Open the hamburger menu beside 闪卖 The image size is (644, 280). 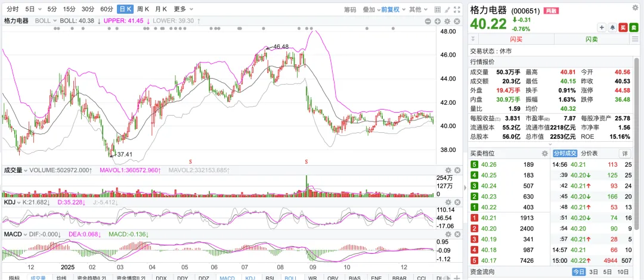pos(636,39)
